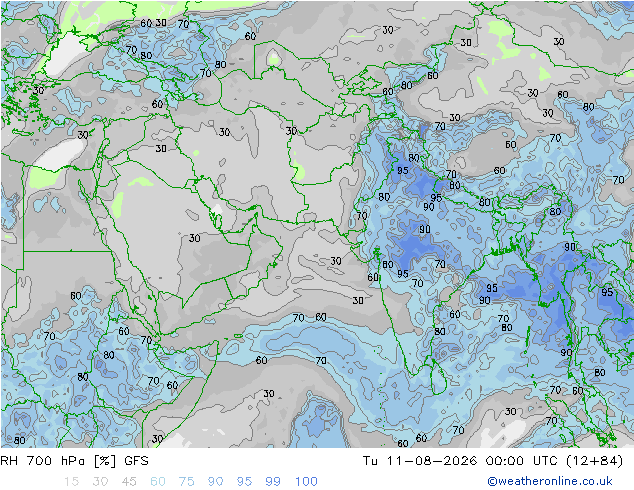Select legend value 75 in the color scale
Viewport: 634px width, 490px height.
point(187,482)
